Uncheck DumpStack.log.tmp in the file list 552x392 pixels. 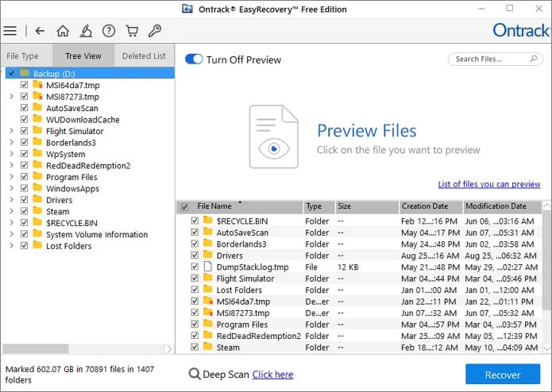click(x=195, y=267)
